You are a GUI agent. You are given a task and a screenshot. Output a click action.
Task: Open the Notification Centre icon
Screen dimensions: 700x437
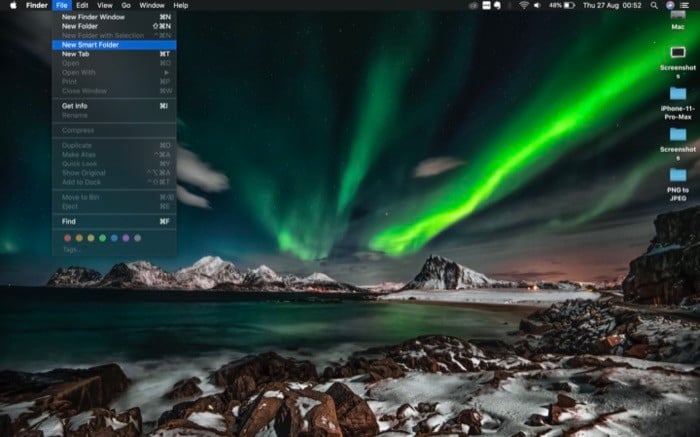(684, 5)
